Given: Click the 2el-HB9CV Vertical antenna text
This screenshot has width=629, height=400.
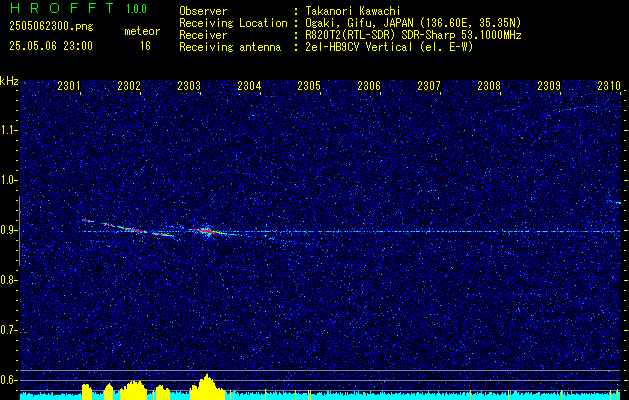Looking at the screenshot, I should coord(389,47).
